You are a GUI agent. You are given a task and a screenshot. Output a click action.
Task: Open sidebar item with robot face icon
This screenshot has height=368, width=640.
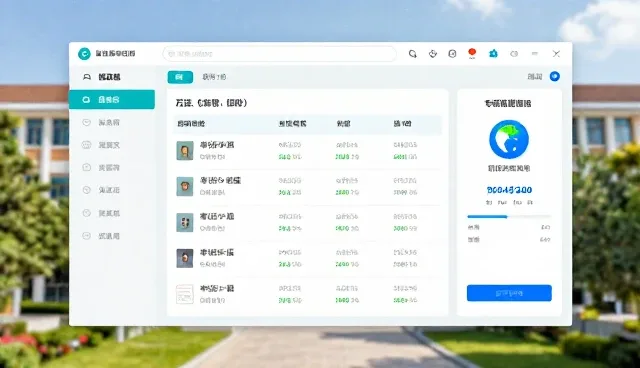point(101,145)
